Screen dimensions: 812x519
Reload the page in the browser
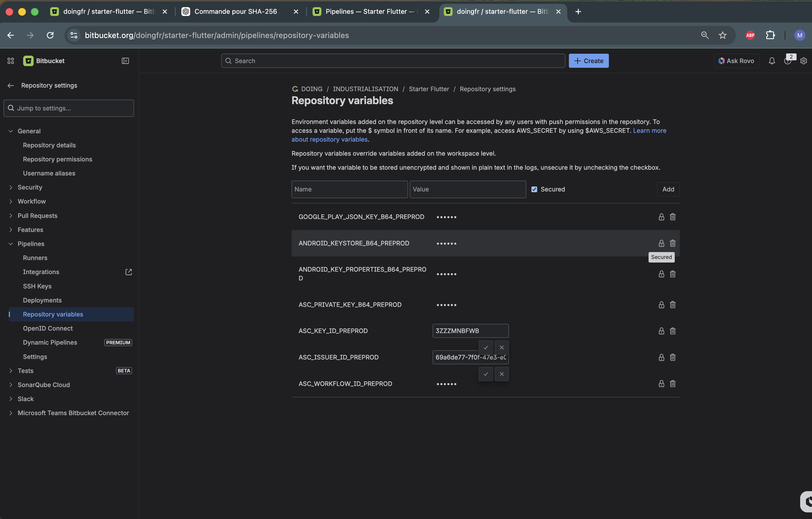click(x=50, y=35)
